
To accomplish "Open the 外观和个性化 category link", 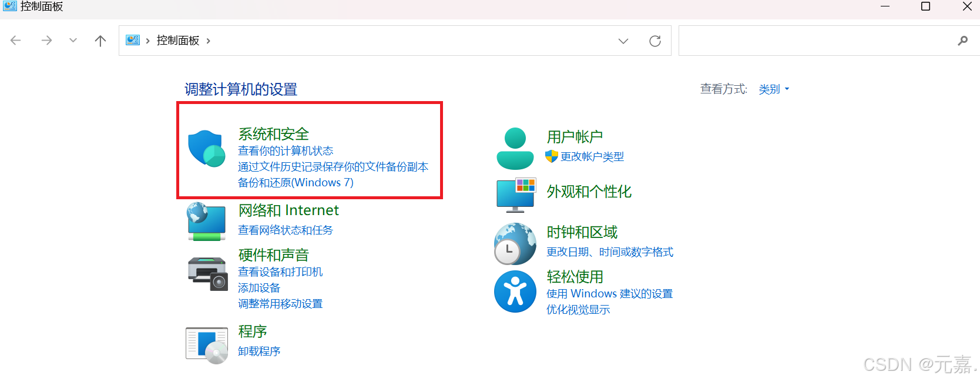I will pos(589,192).
